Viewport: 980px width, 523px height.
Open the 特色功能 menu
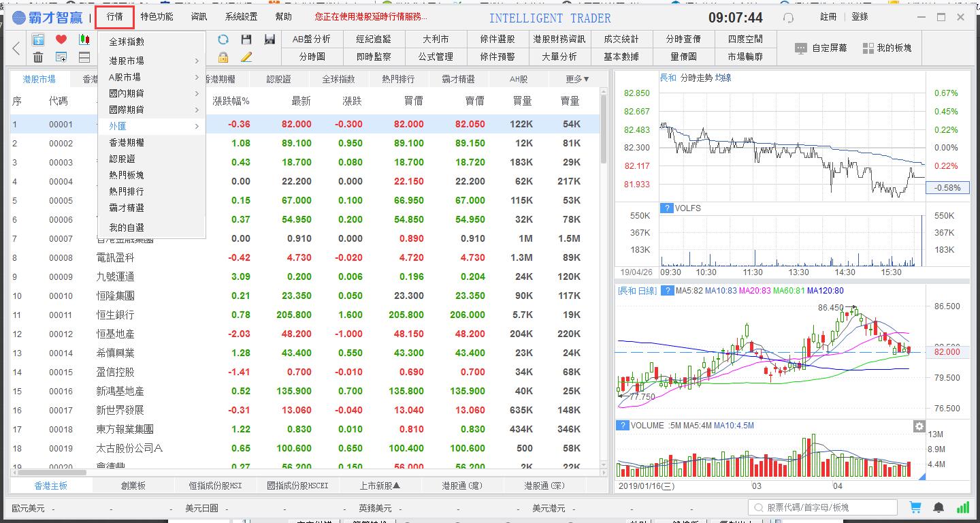coord(157,17)
